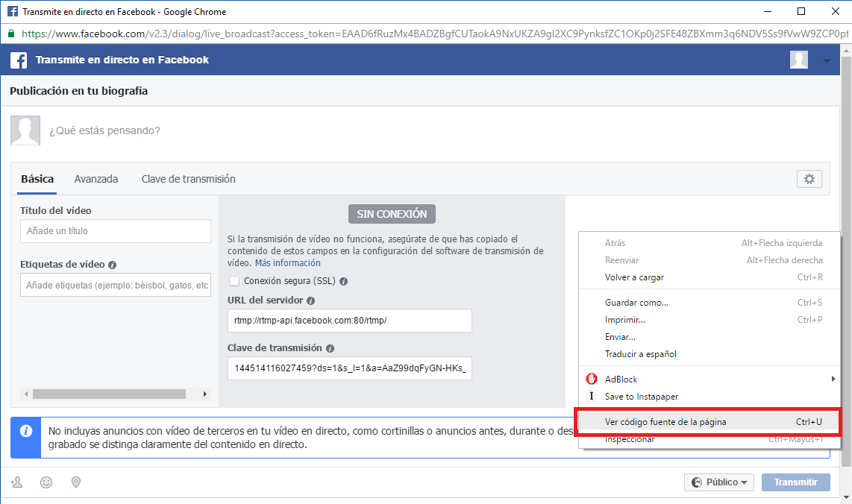Click the user avatar beside the post field
The height and width of the screenshot is (504, 852).
25,130
